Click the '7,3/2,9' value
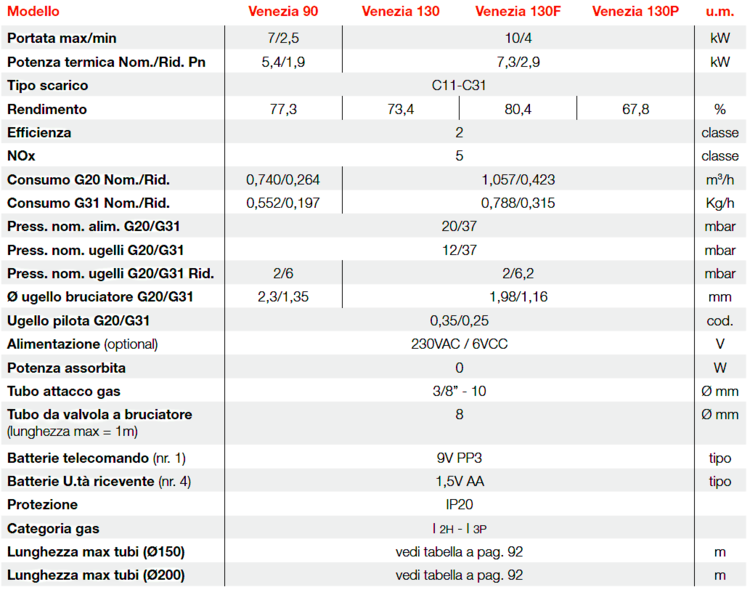 518,62
